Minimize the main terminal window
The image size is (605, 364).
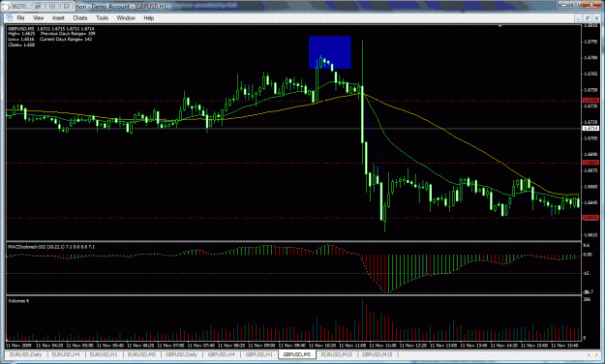pyautogui.click(x=564, y=4)
